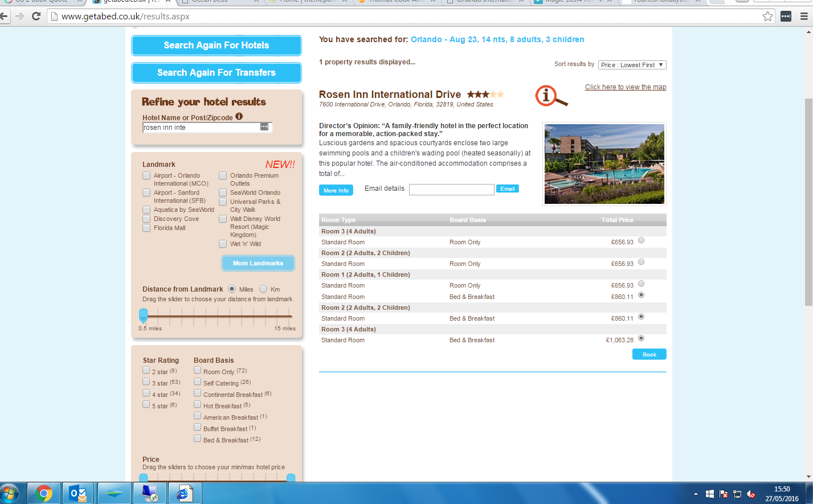Select the Florida Mall landmark checkbox
The image size is (813, 504).
pos(146,228)
